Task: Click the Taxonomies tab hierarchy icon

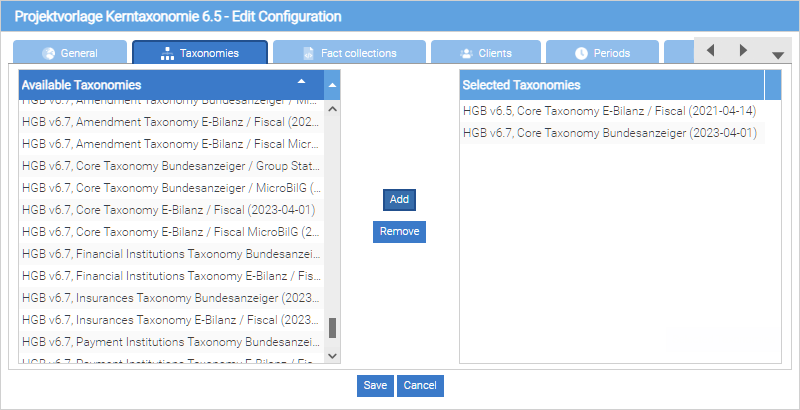Action: pos(167,53)
